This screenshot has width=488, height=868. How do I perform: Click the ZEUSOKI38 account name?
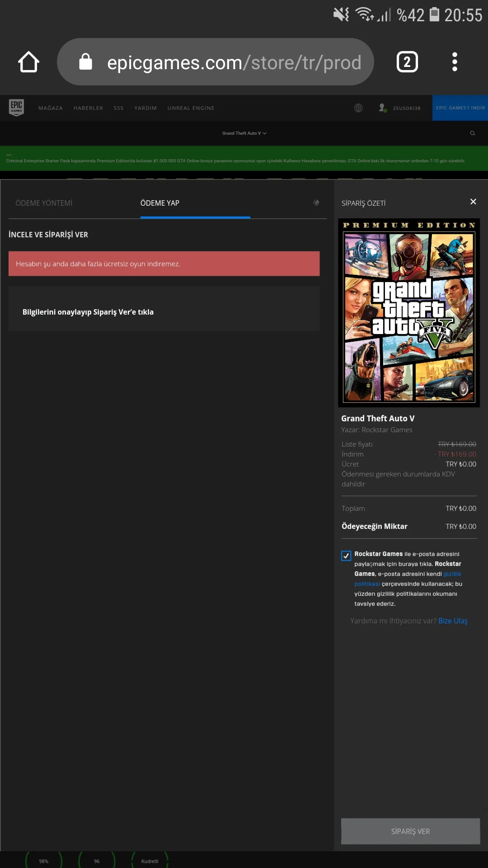click(x=407, y=108)
